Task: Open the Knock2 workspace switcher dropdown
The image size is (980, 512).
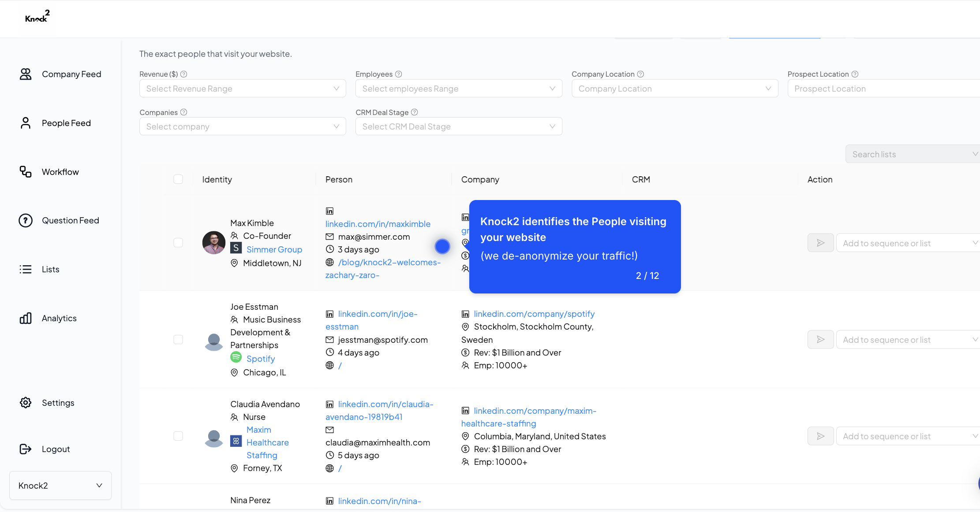Action: (60, 486)
